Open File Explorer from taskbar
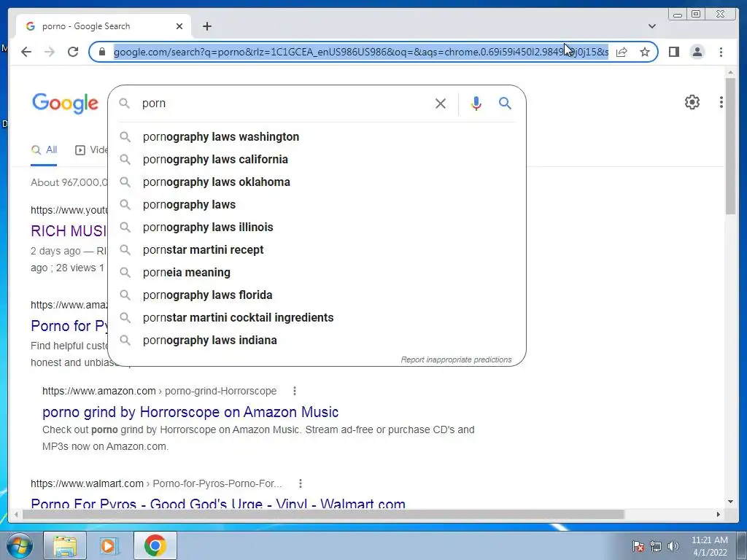The image size is (747, 560). click(x=65, y=545)
